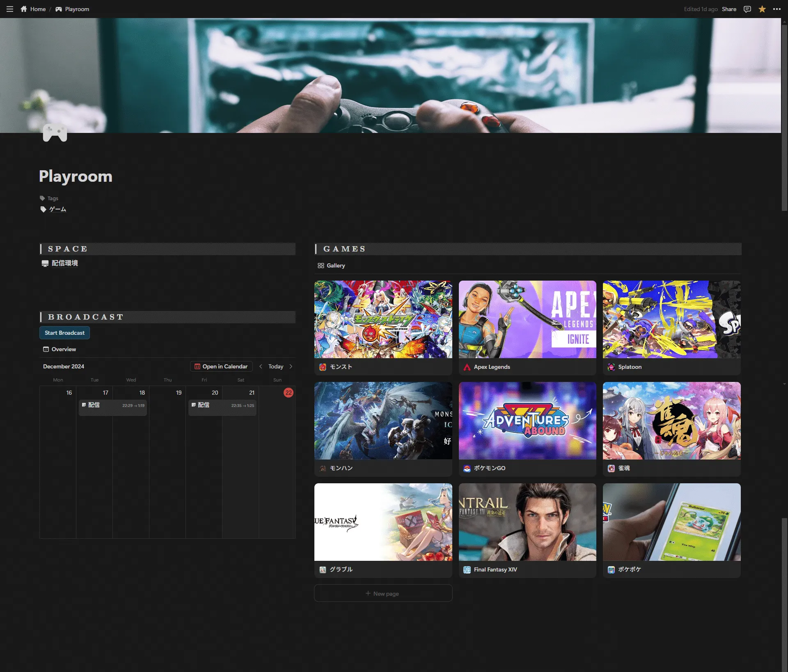Click the Splatoon page icon
The width and height of the screenshot is (788, 672).
pos(612,367)
